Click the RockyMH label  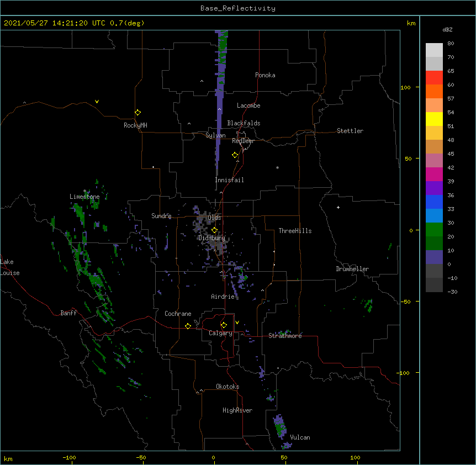pos(135,125)
